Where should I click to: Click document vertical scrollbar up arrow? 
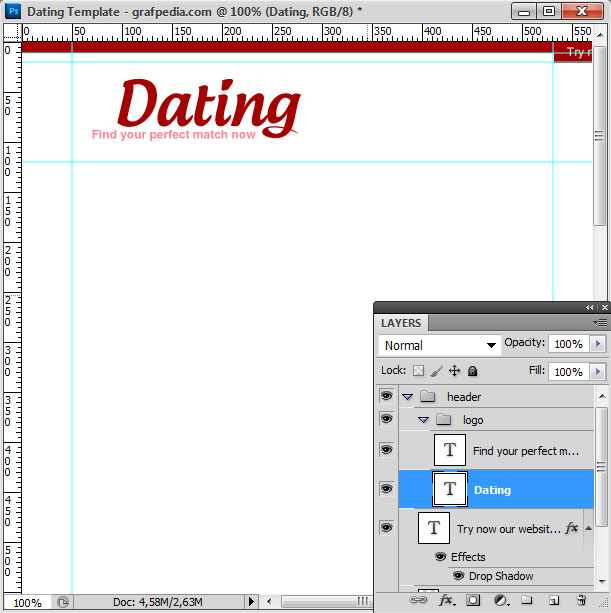click(600, 34)
